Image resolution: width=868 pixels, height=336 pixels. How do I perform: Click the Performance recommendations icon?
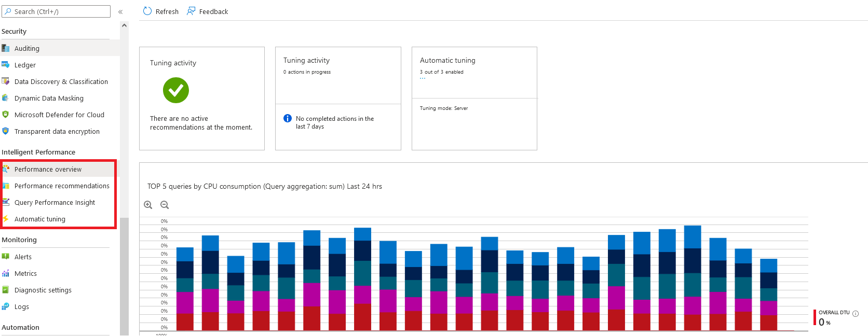pos(6,186)
